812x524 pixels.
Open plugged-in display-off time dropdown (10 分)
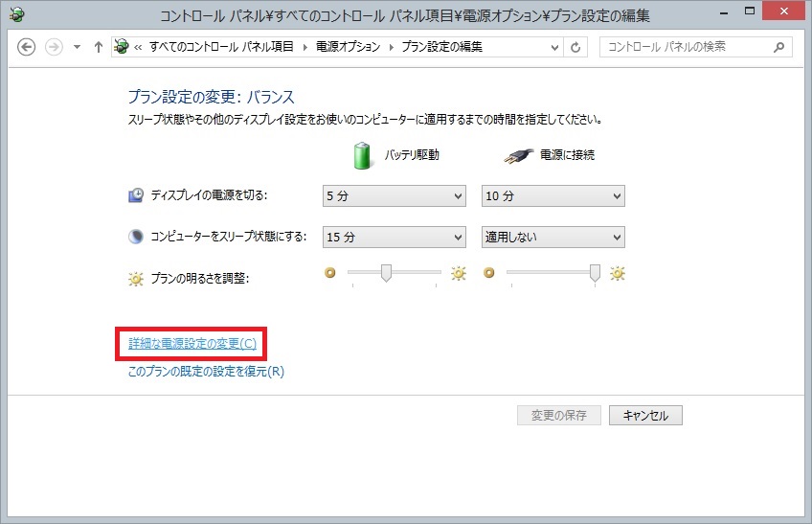553,196
